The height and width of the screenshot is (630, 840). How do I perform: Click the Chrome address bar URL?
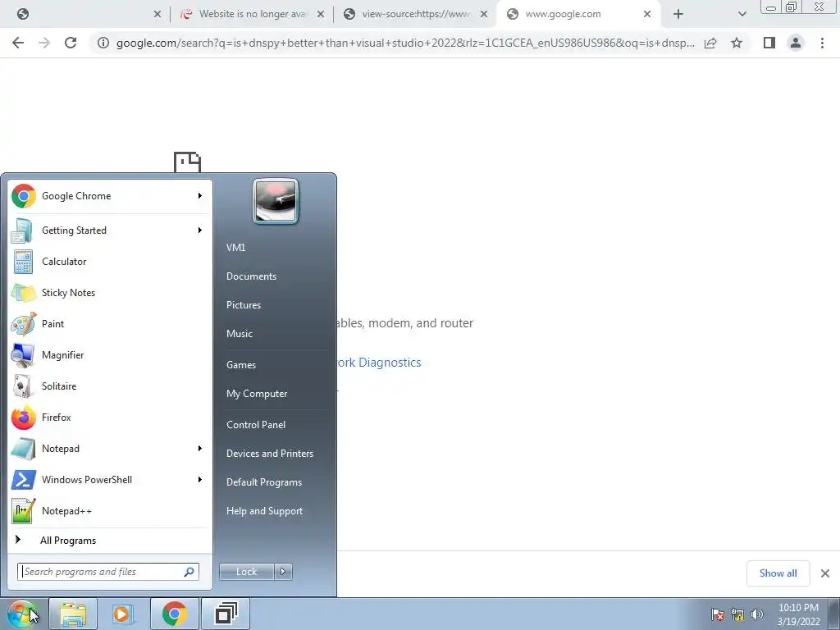click(x=405, y=43)
